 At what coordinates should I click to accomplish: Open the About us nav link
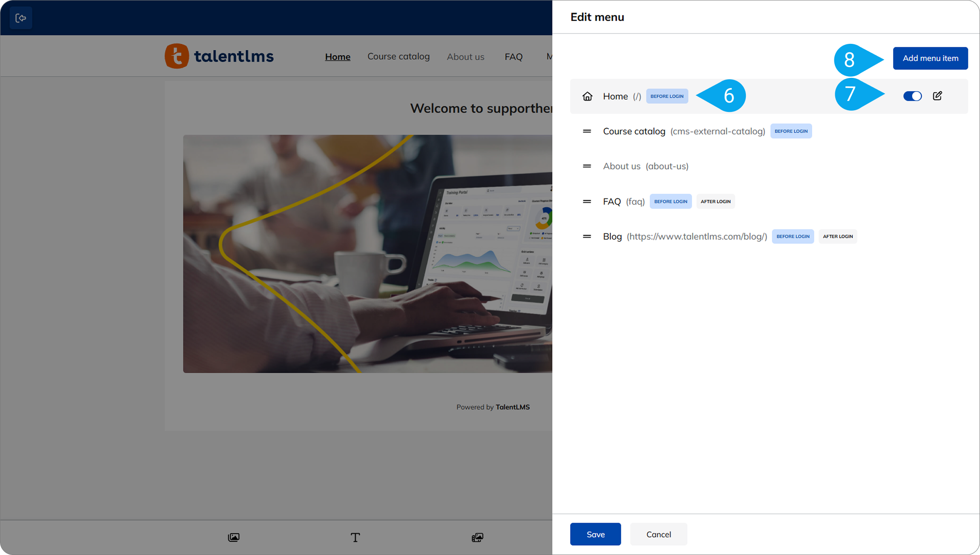[x=465, y=57]
